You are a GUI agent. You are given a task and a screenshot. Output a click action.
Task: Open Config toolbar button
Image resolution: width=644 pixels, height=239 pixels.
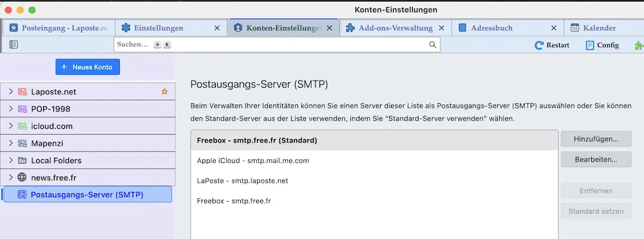point(602,45)
